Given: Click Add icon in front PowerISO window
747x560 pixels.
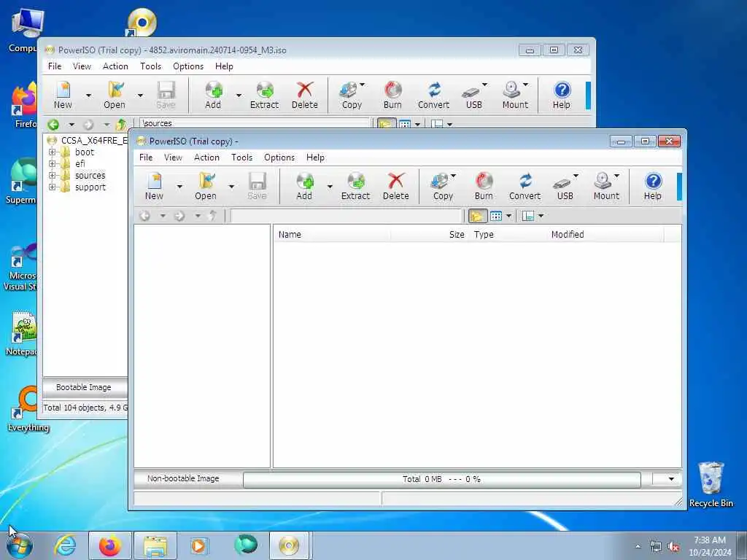Looking at the screenshot, I should point(304,186).
